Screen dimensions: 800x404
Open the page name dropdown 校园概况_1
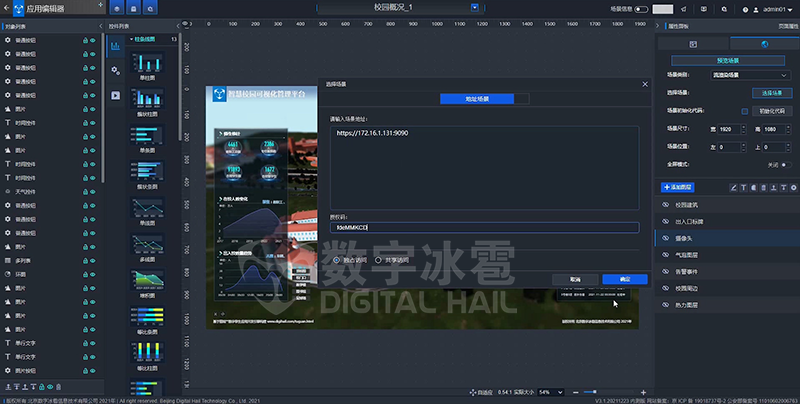[x=474, y=7]
